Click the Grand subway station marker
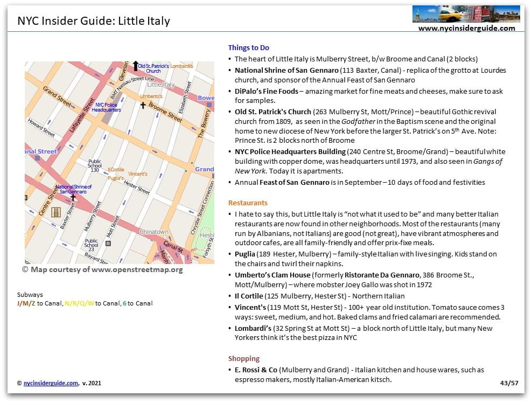Viewport: 532px width, 403px height. pos(213,176)
